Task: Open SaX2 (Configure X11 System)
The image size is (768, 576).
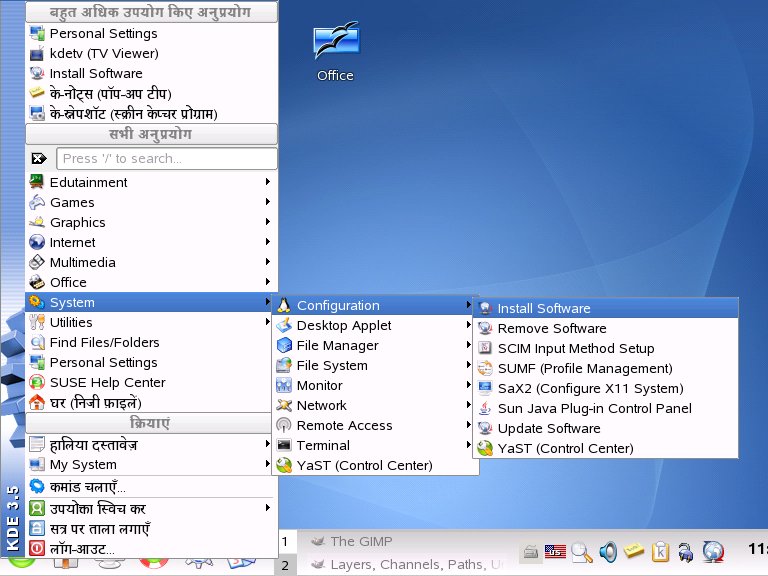Action: [x=606, y=388]
